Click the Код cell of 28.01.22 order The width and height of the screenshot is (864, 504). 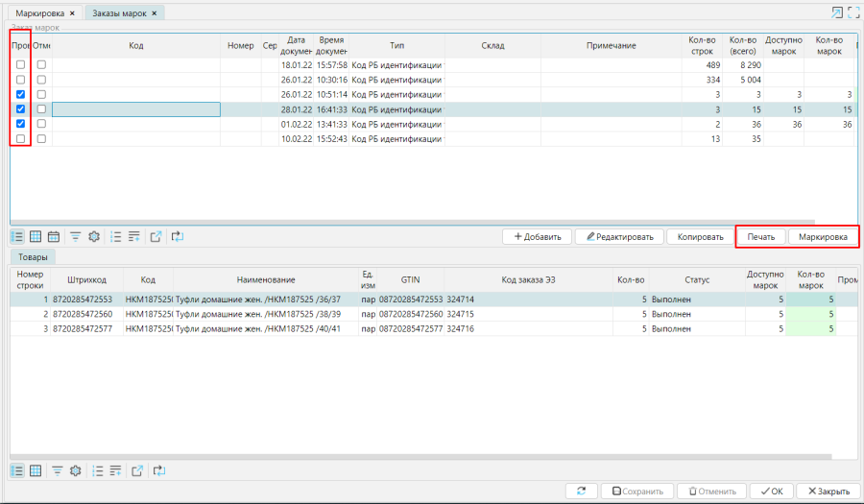pos(135,109)
